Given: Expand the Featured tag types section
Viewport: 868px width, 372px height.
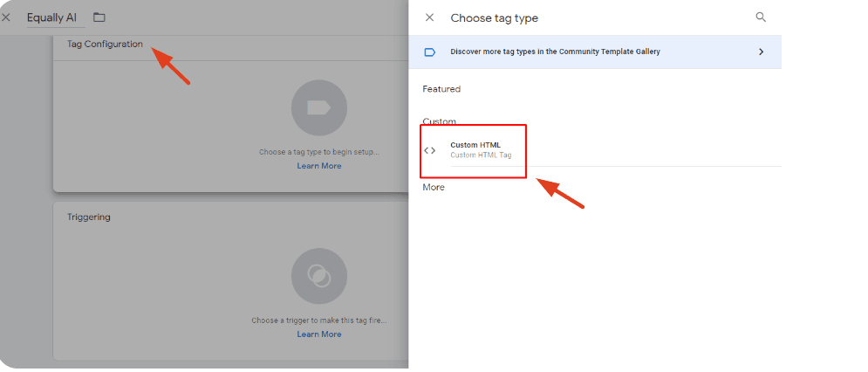Looking at the screenshot, I should (x=441, y=89).
